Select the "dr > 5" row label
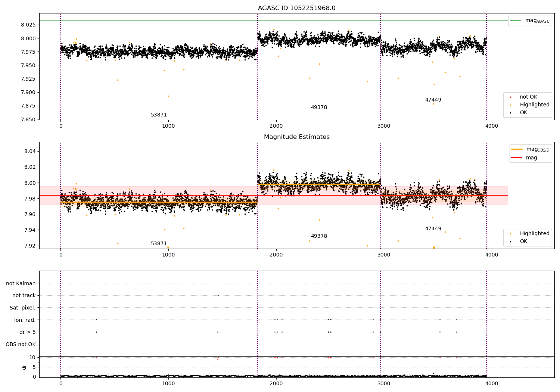Viewport: 560px width, 392px height. (x=28, y=332)
